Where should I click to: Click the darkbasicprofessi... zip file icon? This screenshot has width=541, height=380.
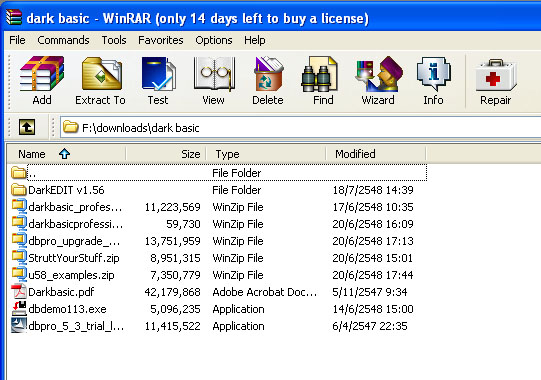[19, 223]
